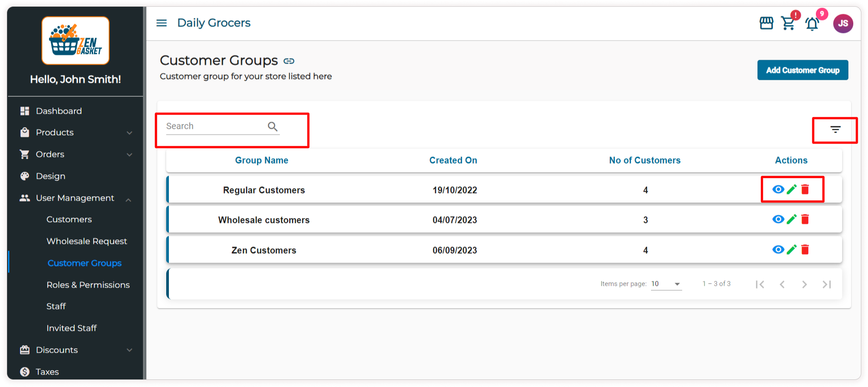Screen dimensions: 868x387
Task: Click the link icon beside Customer Groups
Action: [x=289, y=61]
